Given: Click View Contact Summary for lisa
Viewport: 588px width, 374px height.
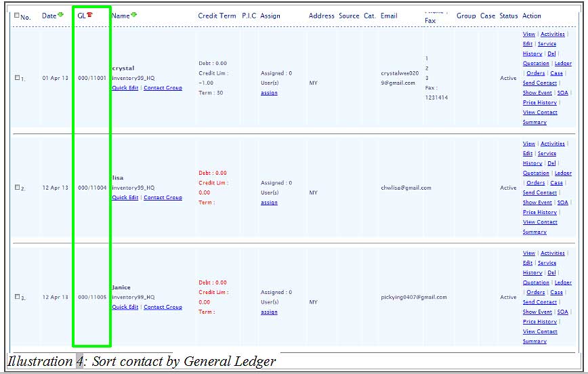Looking at the screenshot, I should pos(540,227).
